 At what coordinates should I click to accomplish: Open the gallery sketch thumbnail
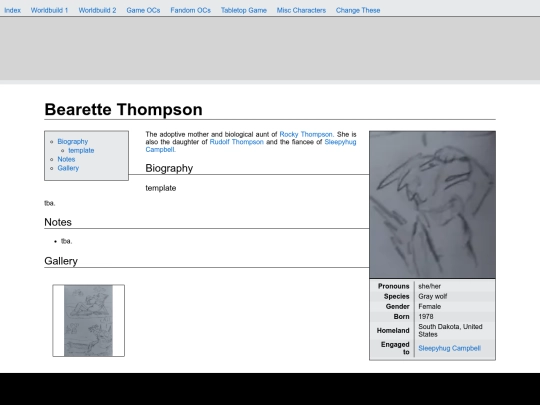(89, 321)
